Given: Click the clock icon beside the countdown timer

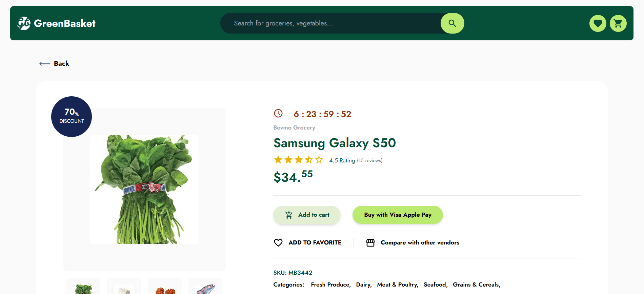Looking at the screenshot, I should pos(278,113).
